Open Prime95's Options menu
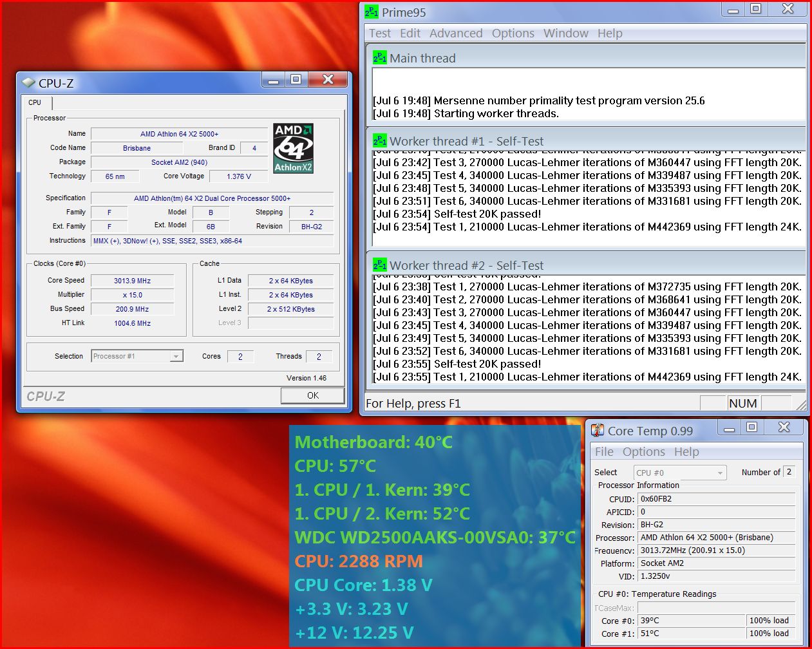This screenshot has height=649, width=812. [513, 33]
